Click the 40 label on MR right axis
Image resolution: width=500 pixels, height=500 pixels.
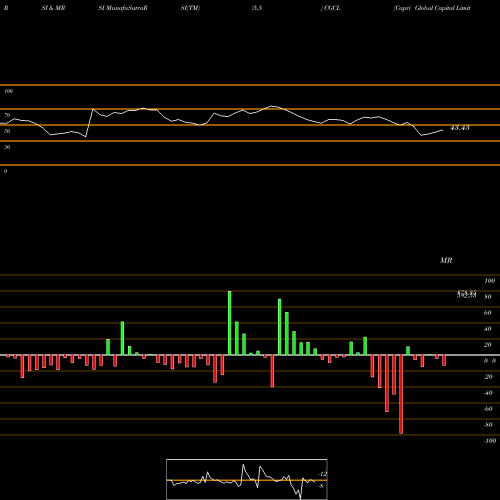[488, 329]
